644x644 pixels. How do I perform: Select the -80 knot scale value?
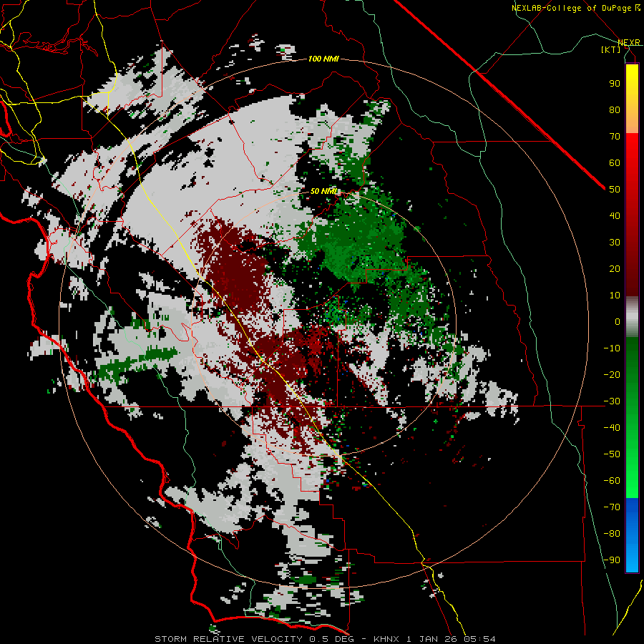pyautogui.click(x=612, y=534)
